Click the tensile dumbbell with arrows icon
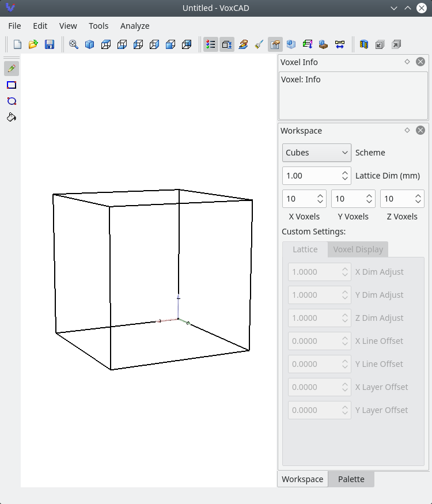 (340, 44)
